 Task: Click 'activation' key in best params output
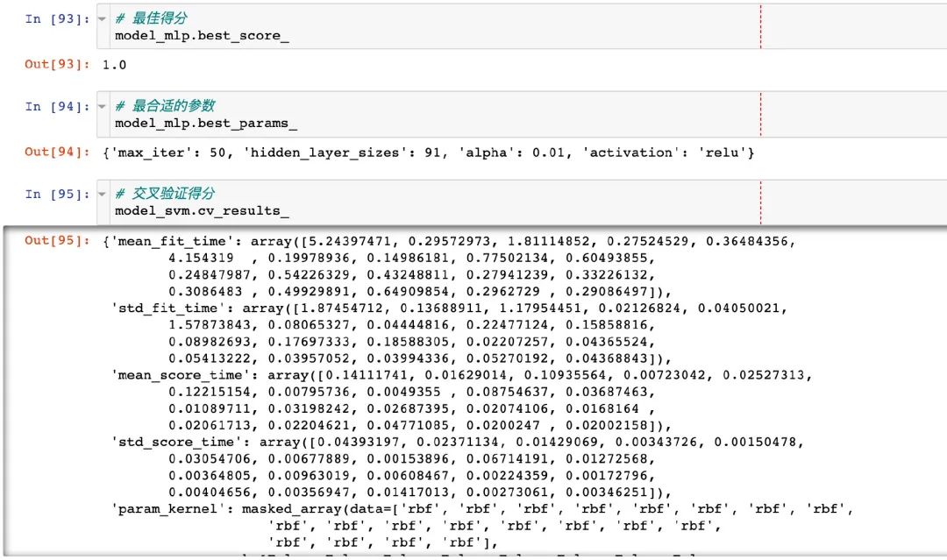click(631, 152)
